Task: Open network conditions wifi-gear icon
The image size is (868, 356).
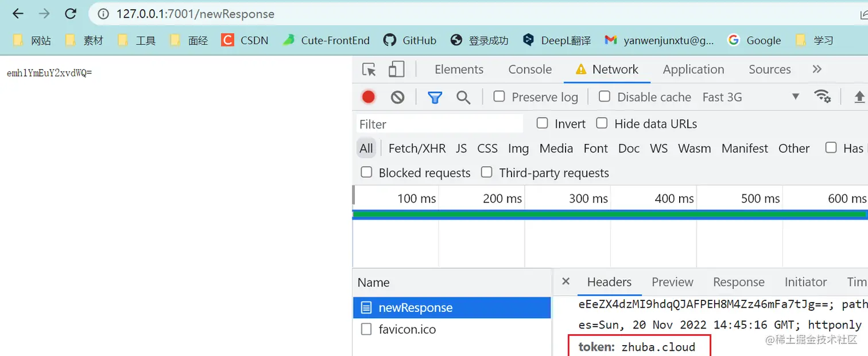Action: click(823, 97)
